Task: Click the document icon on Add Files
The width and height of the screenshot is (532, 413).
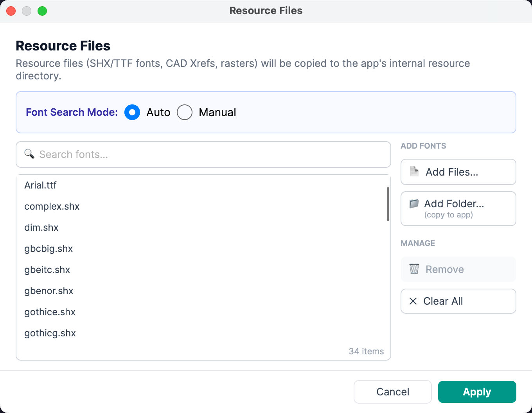Action: [x=414, y=171]
